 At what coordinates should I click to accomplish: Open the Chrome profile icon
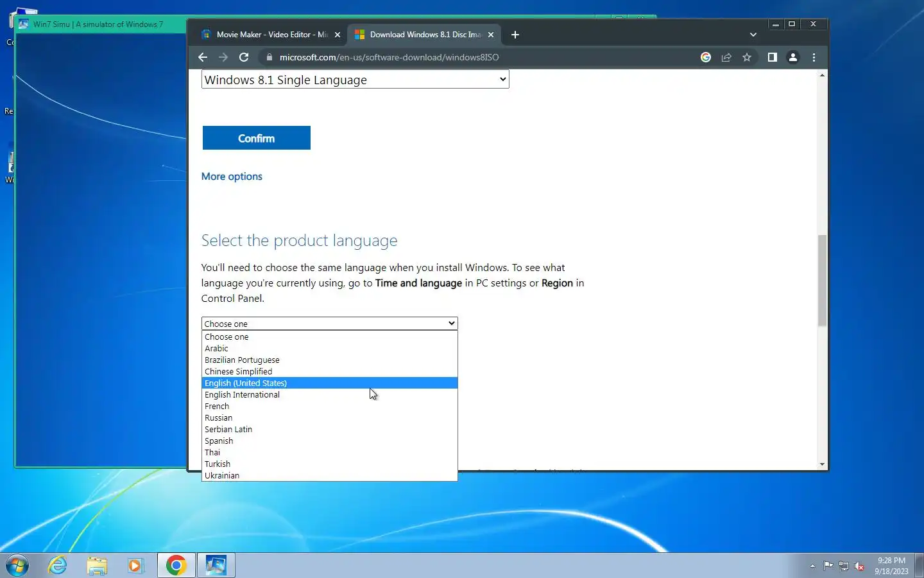click(793, 57)
